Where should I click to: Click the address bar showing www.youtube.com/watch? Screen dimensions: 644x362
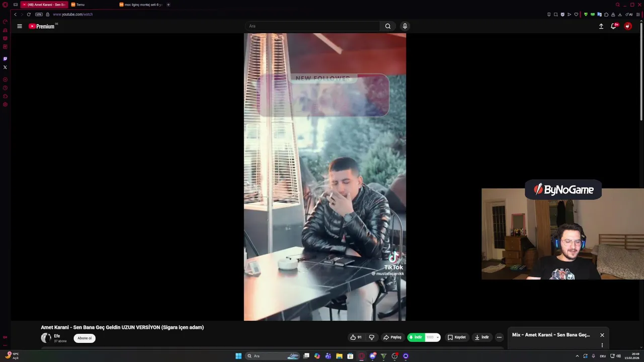click(x=73, y=14)
